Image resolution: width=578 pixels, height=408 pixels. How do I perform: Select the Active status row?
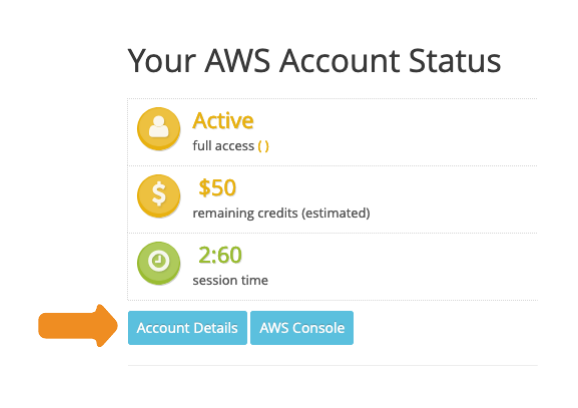pyautogui.click(x=332, y=132)
